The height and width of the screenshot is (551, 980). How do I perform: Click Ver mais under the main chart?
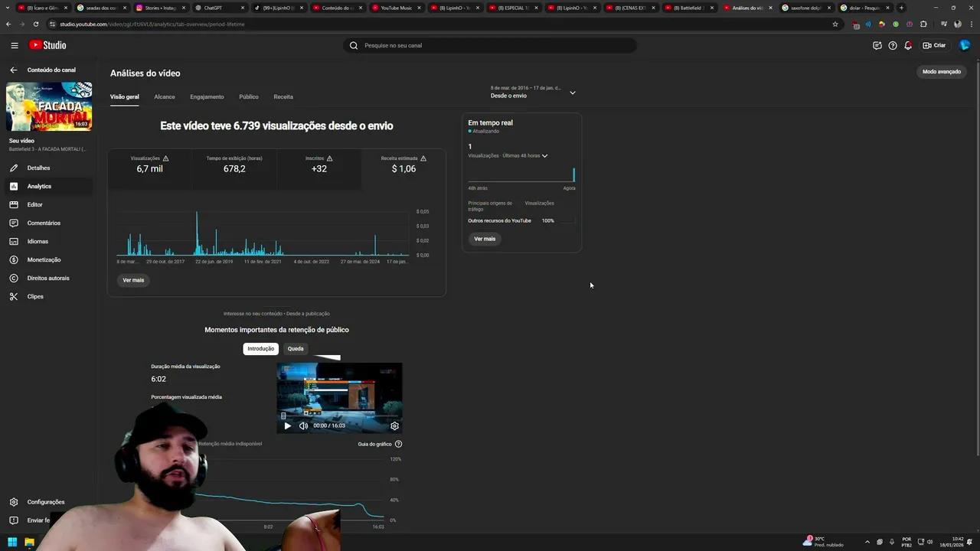(133, 280)
